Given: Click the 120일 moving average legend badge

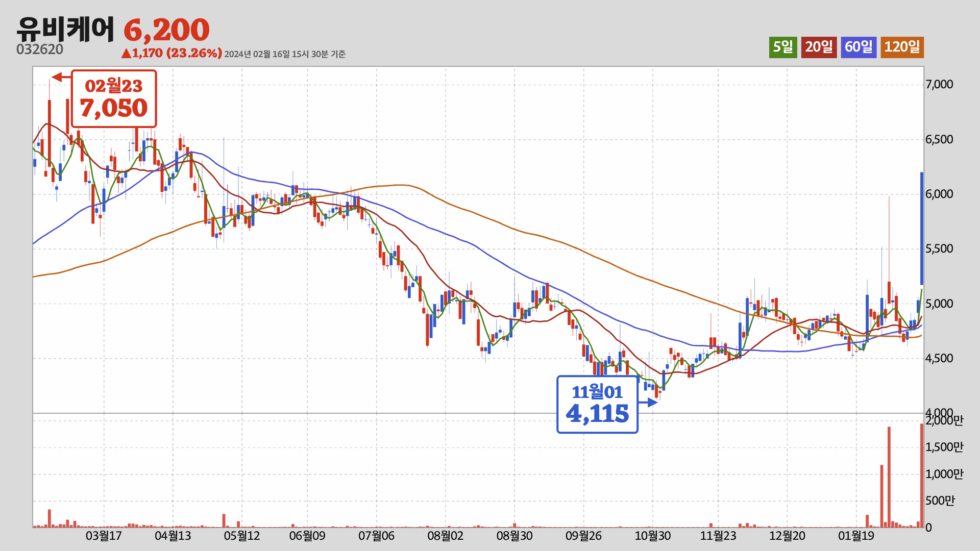Looking at the screenshot, I should (x=902, y=47).
